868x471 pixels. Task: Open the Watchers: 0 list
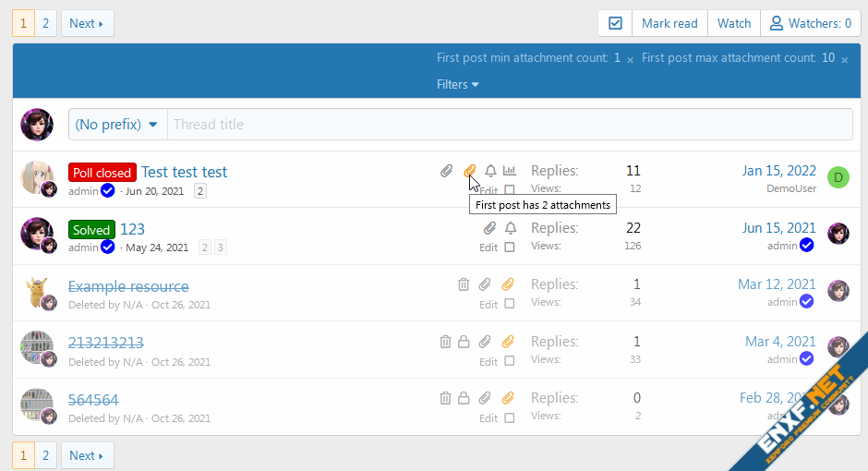(x=810, y=23)
